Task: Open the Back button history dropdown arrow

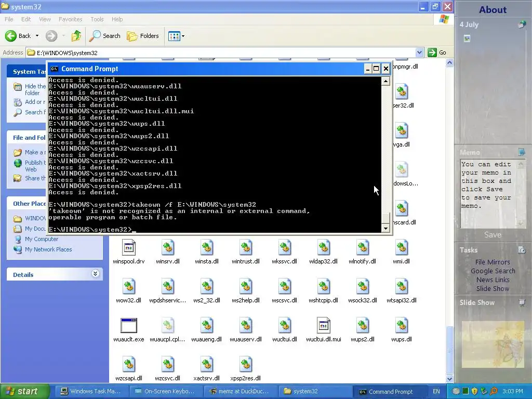Action: [x=37, y=36]
